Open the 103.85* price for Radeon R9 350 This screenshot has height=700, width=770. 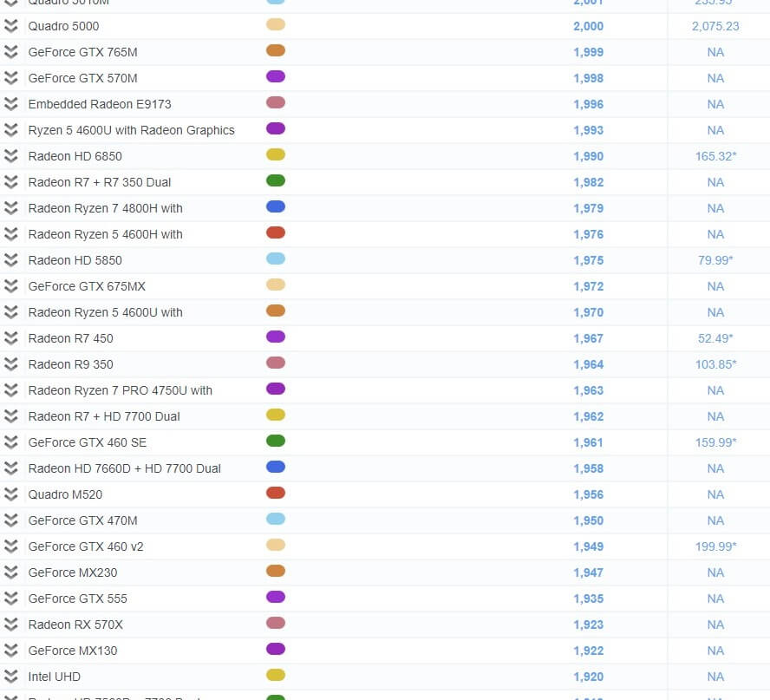click(715, 365)
